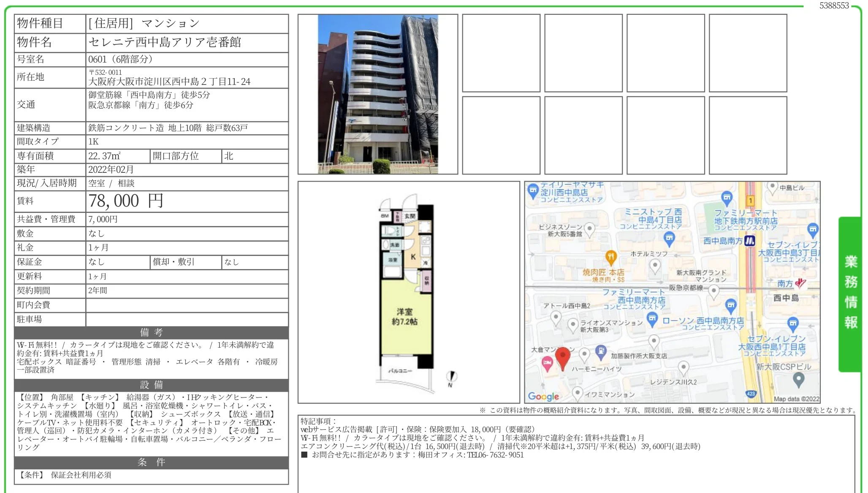Screen dimensions: 868x493
Task: Click the ローソン 西中島南方店 store marker
Action: pos(652,319)
